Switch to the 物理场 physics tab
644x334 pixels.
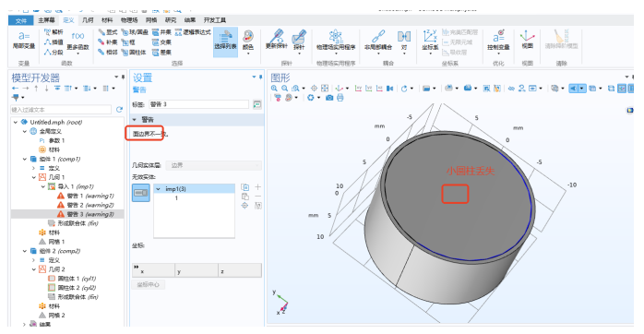[x=129, y=20]
